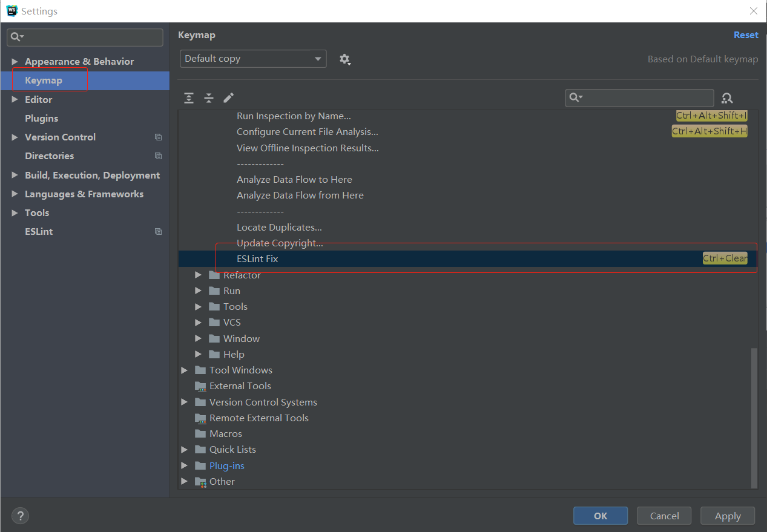Click inside the action search field
The width and height of the screenshot is (767, 532).
639,97
